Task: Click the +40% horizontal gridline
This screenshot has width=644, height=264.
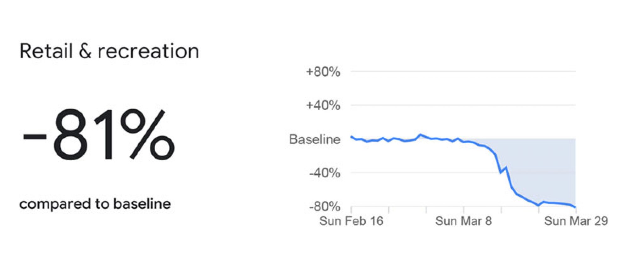Action: point(463,105)
